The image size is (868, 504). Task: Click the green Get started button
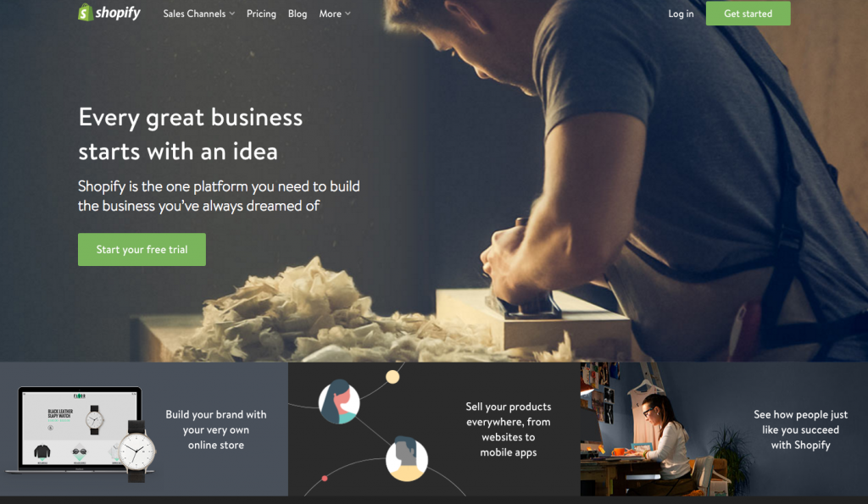click(748, 14)
